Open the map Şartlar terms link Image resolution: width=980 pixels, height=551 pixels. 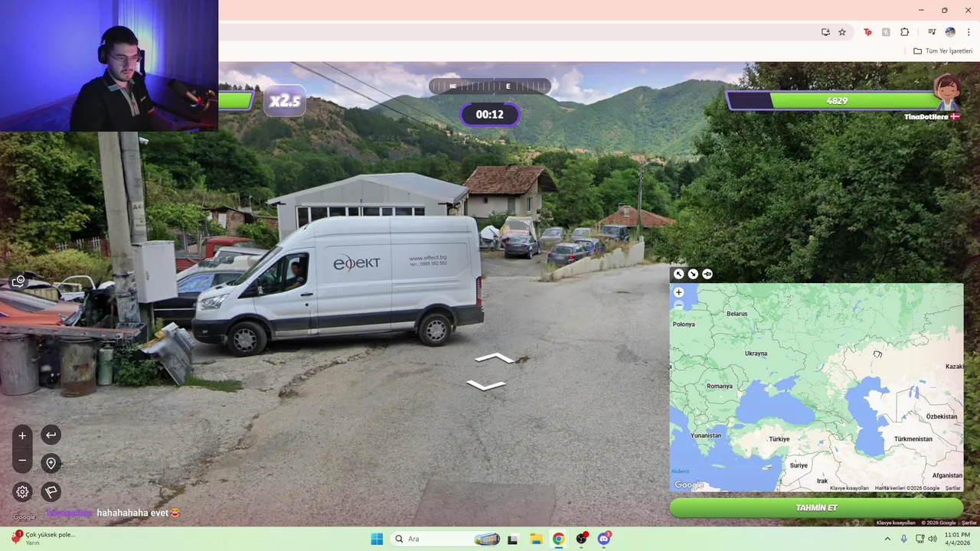(x=952, y=488)
